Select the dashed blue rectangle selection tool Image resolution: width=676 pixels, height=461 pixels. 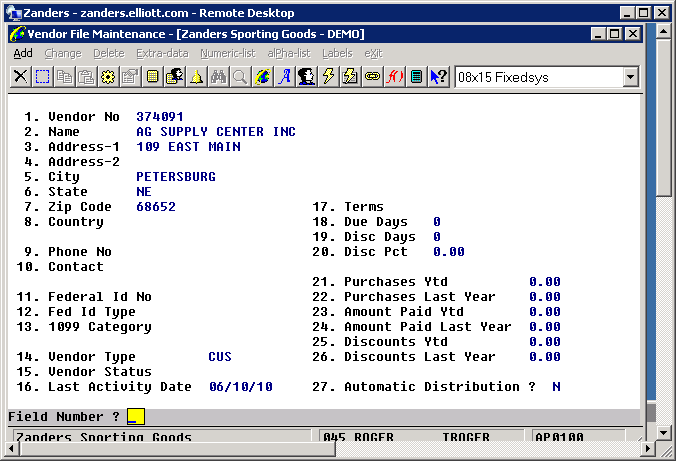click(x=42, y=77)
